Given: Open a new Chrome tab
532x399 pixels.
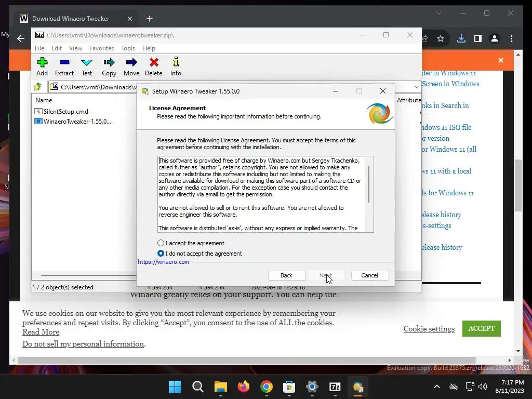Looking at the screenshot, I should click(150, 19).
